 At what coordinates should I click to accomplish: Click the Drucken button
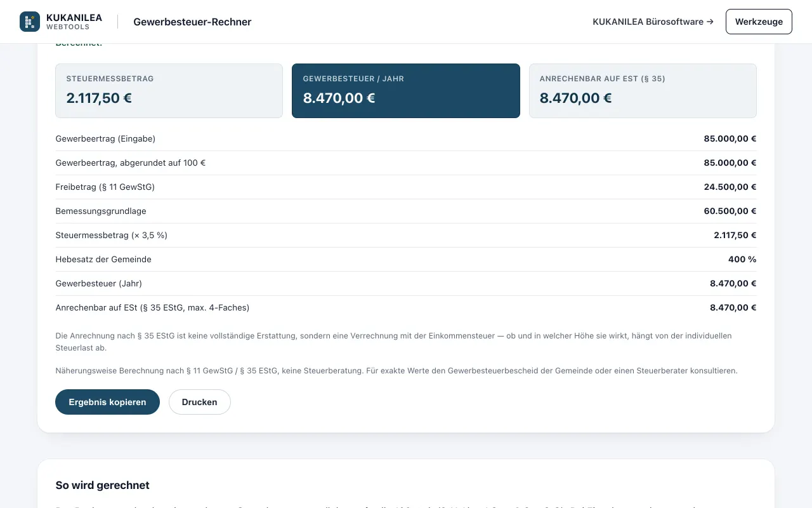click(x=199, y=402)
